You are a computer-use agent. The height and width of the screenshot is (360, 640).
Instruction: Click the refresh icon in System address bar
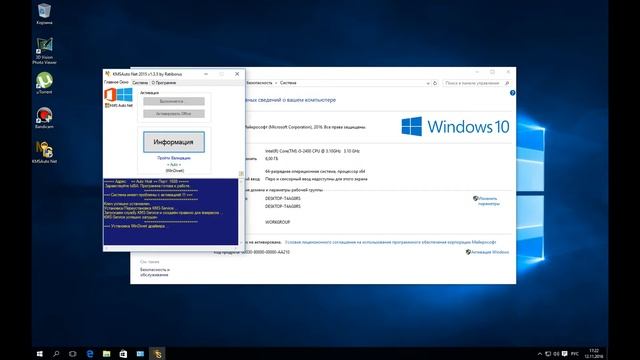coord(435,83)
